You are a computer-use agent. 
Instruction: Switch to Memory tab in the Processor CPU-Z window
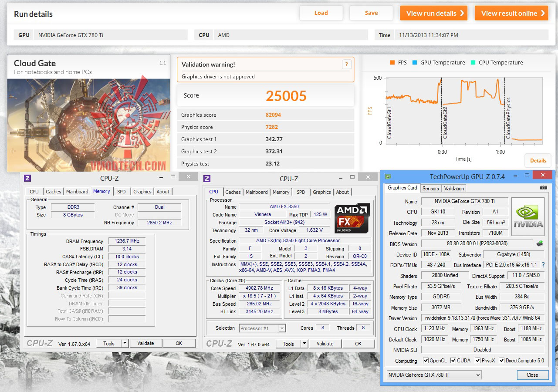pos(281,192)
